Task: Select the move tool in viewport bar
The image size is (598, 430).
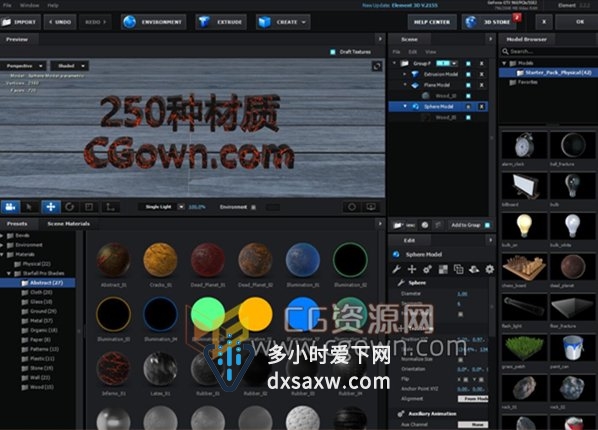Action: (51, 207)
